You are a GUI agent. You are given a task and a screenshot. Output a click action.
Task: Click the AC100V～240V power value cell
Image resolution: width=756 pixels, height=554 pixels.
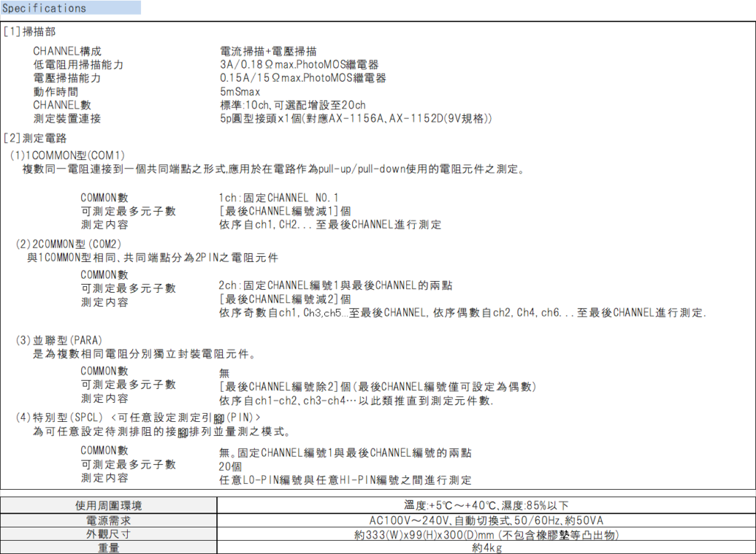(x=486, y=520)
